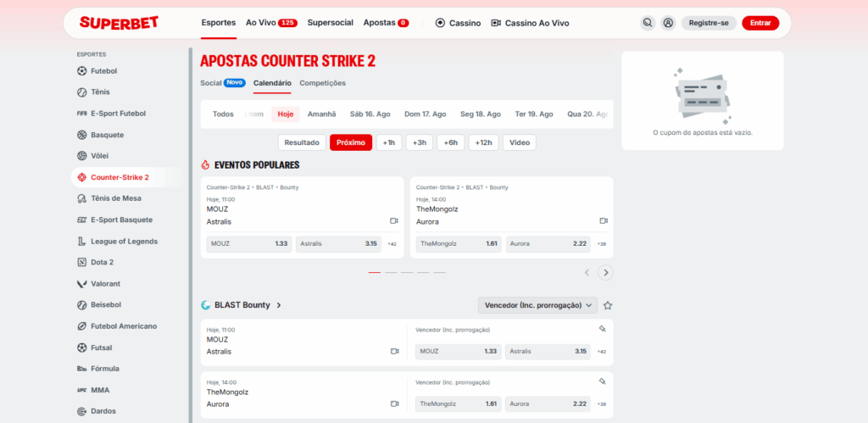Viewport: 868px width, 423px height.
Task: Filter events within +12h
Action: (x=484, y=142)
